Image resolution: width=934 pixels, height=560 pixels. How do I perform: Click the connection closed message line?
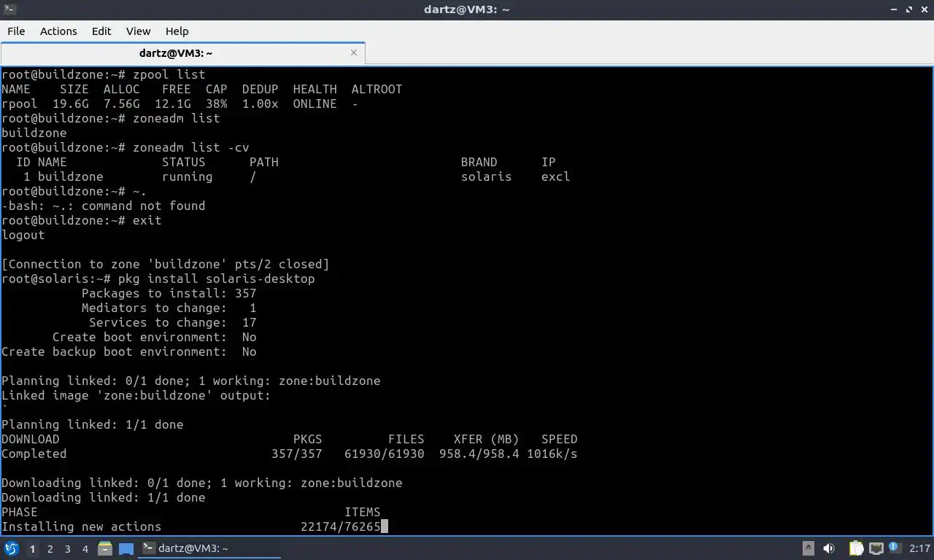166,264
